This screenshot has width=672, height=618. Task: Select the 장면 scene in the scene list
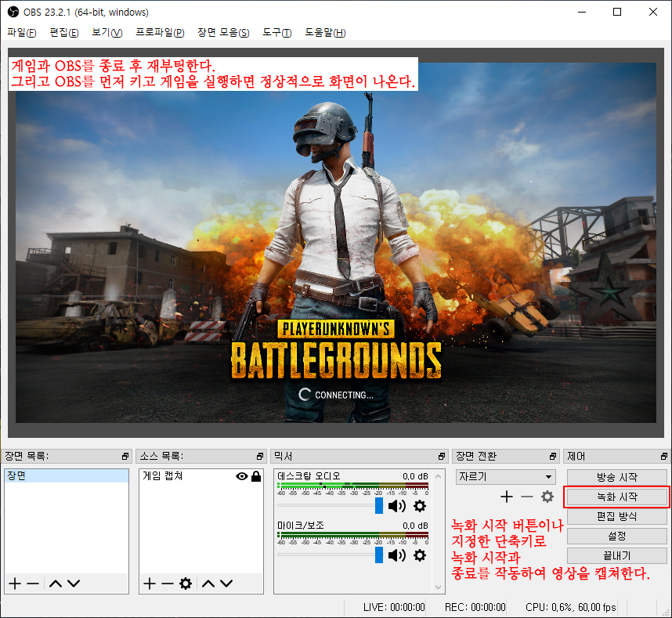tap(67, 476)
